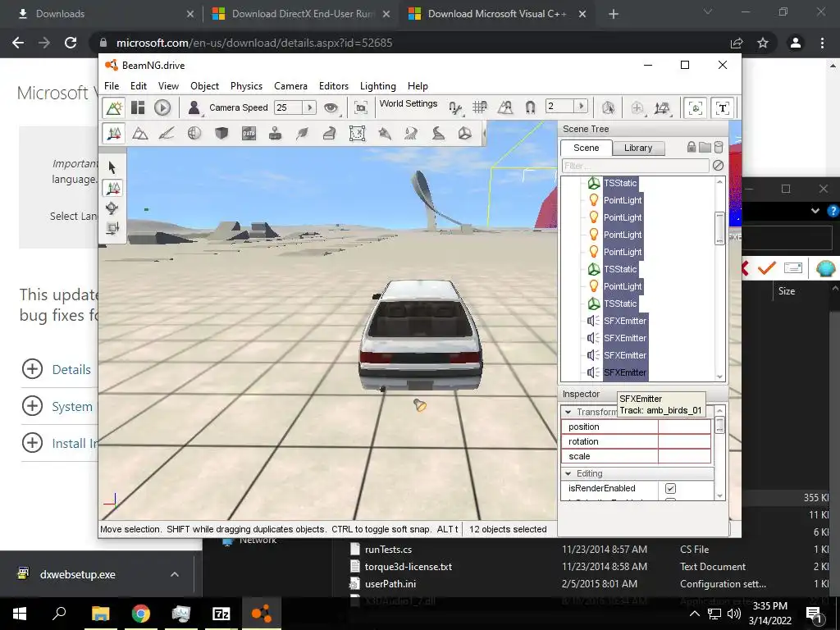The image size is (840, 630).
Task: Open the Physics menu
Action: (x=246, y=85)
